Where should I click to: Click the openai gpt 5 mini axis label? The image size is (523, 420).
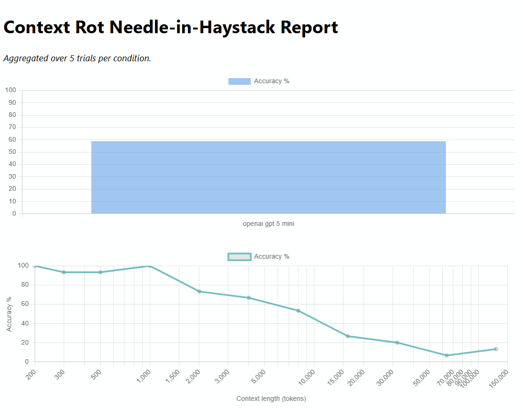pyautogui.click(x=269, y=224)
